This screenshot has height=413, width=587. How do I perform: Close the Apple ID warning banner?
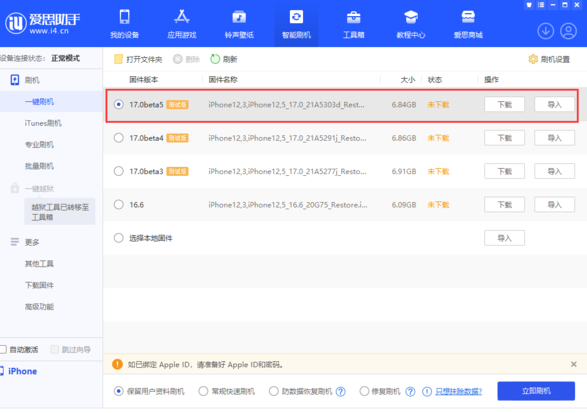574,364
